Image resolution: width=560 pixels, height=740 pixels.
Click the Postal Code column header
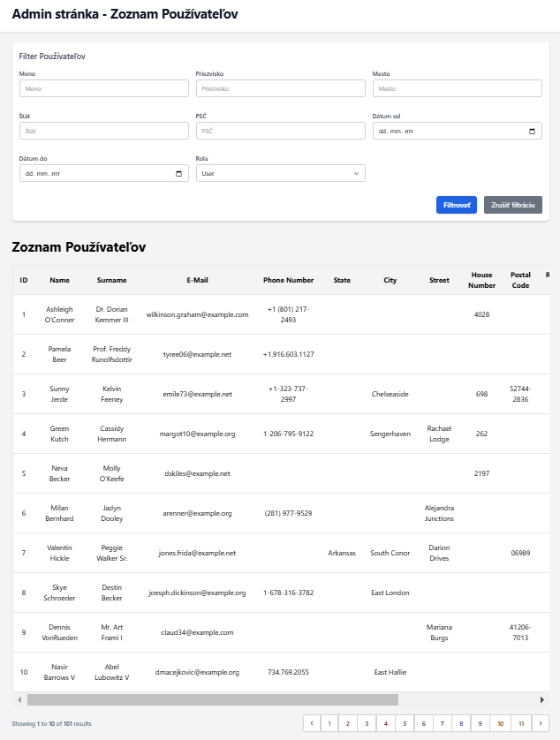(520, 280)
